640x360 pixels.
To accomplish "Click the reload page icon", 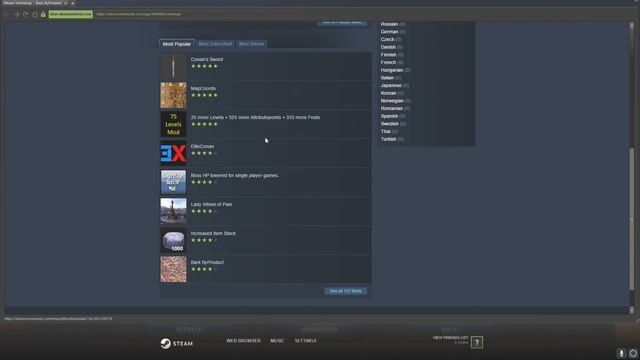I will click(26, 14).
